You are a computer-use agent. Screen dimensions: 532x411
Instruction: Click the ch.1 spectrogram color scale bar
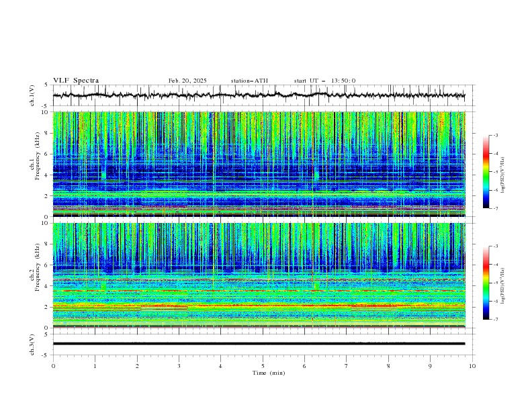coord(486,172)
